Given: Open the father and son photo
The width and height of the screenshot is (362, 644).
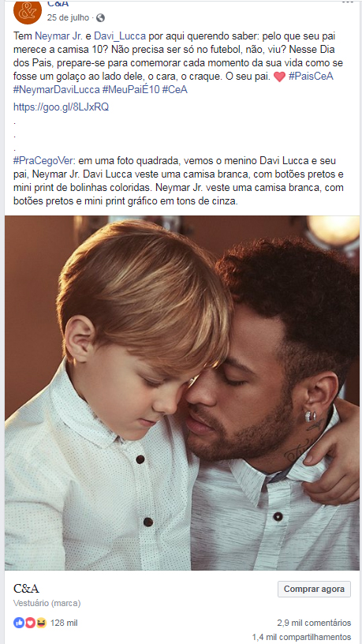Looking at the screenshot, I should coord(182,393).
